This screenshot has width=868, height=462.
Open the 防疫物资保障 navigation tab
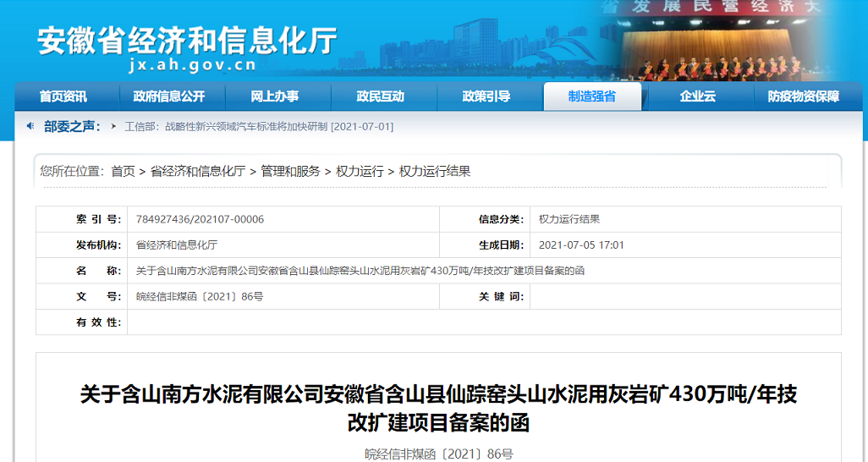coord(803,96)
